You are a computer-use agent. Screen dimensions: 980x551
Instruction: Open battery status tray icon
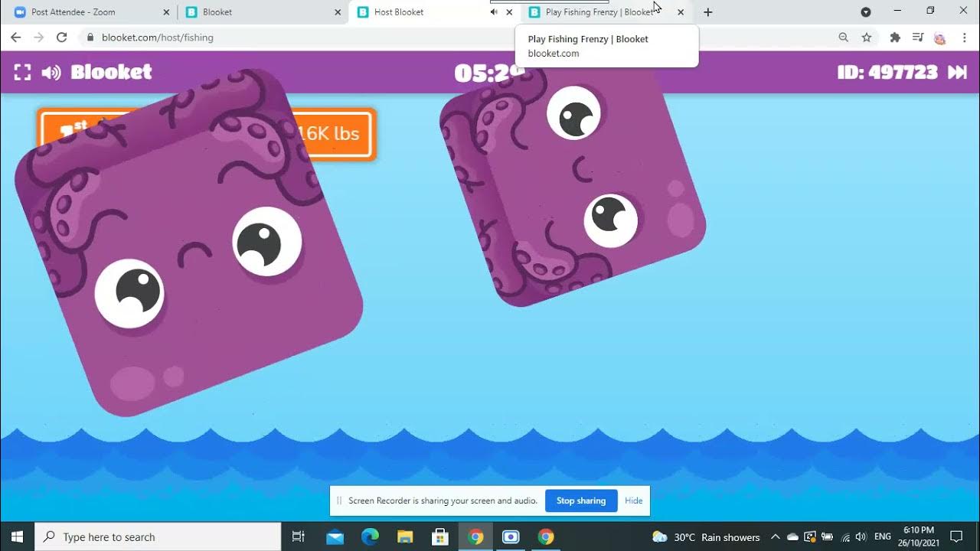(x=827, y=536)
